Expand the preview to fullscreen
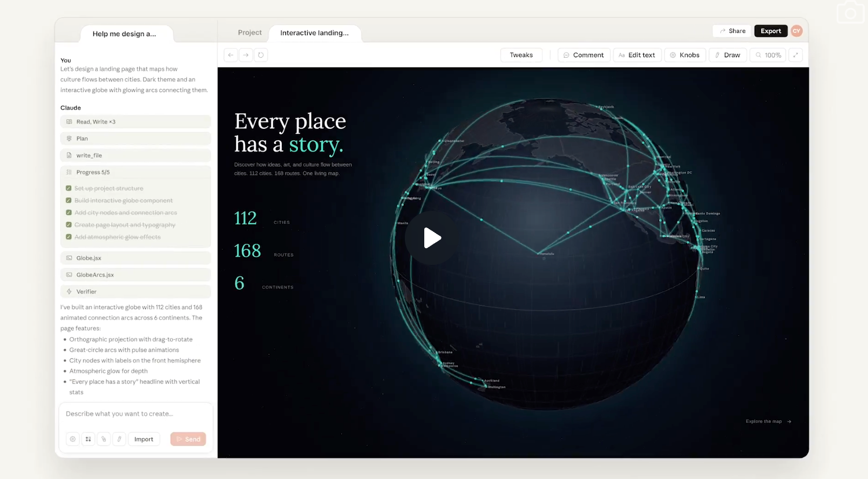The width and height of the screenshot is (868, 479). pos(796,55)
